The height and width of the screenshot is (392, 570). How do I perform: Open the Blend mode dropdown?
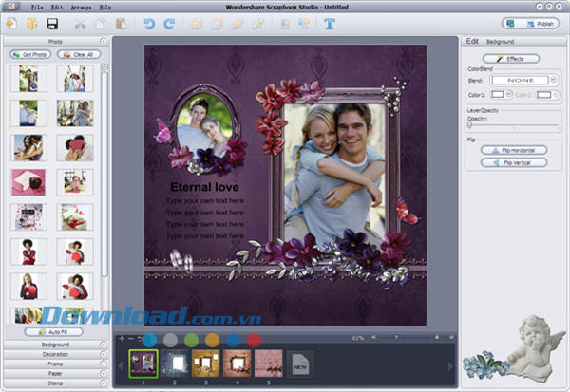coord(553,80)
